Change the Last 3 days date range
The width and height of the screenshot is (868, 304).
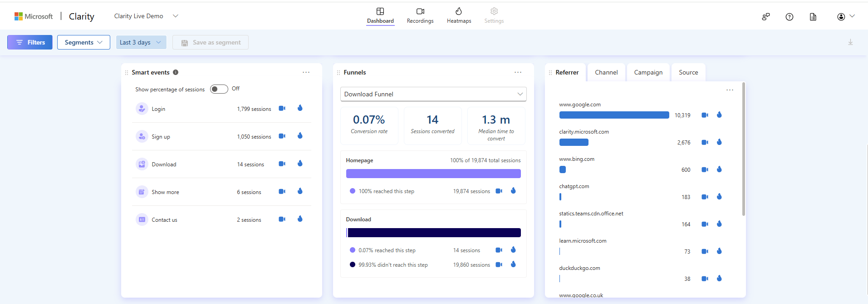(x=141, y=42)
